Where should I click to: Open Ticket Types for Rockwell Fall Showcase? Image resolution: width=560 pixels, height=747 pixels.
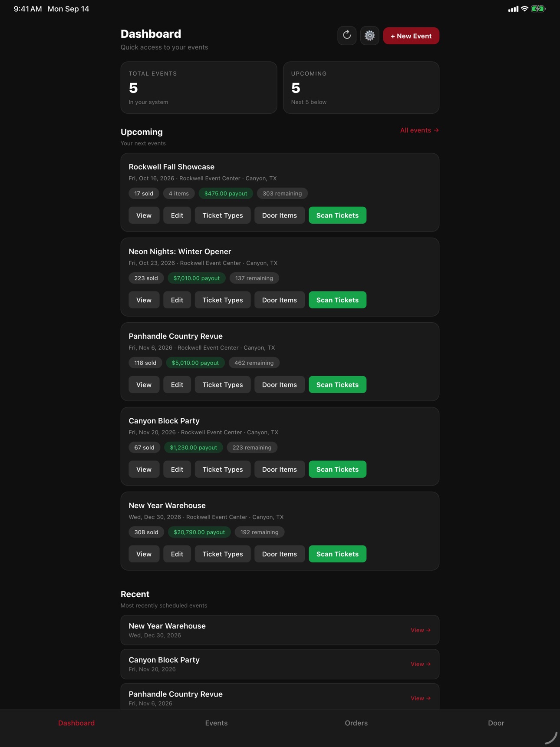tap(223, 215)
